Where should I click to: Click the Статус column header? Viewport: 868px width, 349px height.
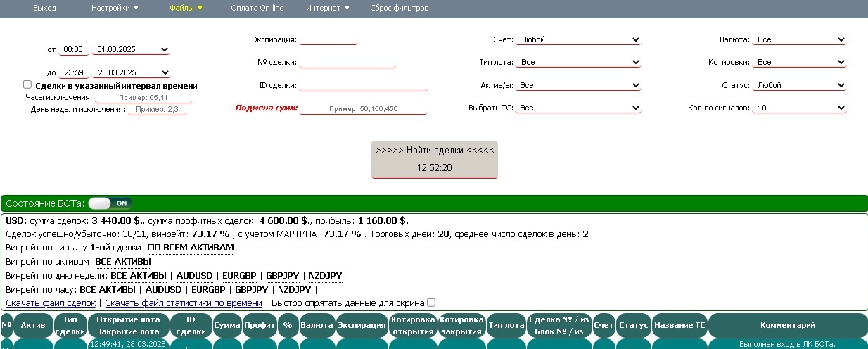pyautogui.click(x=634, y=325)
